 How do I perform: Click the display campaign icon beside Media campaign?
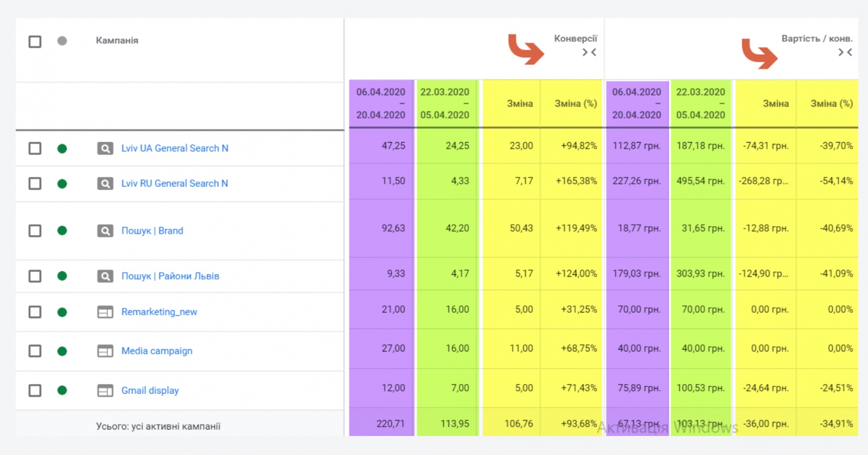[x=105, y=351]
